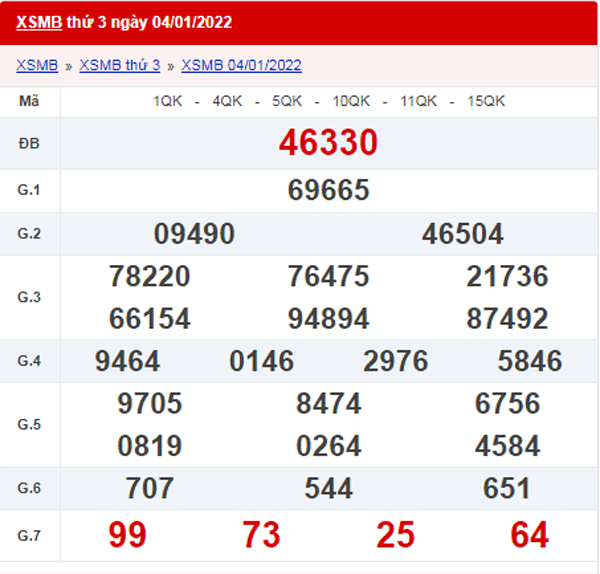Click sixth prize number 707

tap(149, 488)
